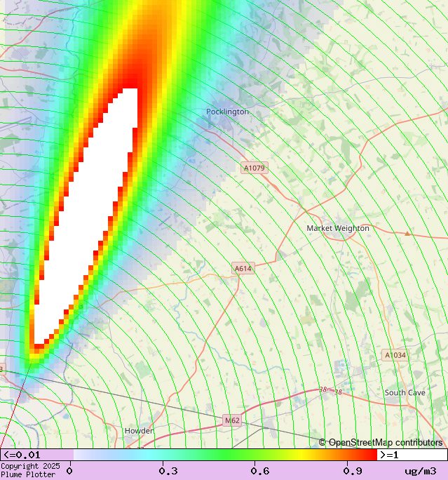Click the ug/m3 units label

421,471
